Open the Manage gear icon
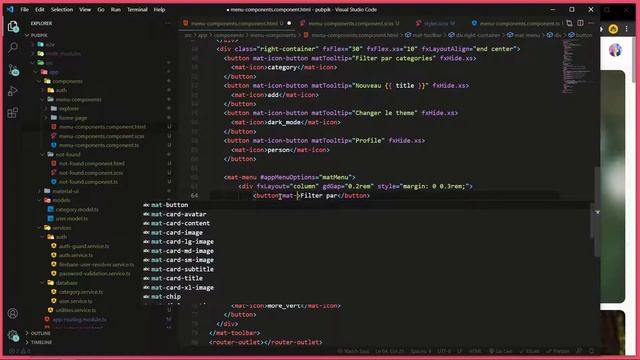640x360 pixels. (13, 336)
